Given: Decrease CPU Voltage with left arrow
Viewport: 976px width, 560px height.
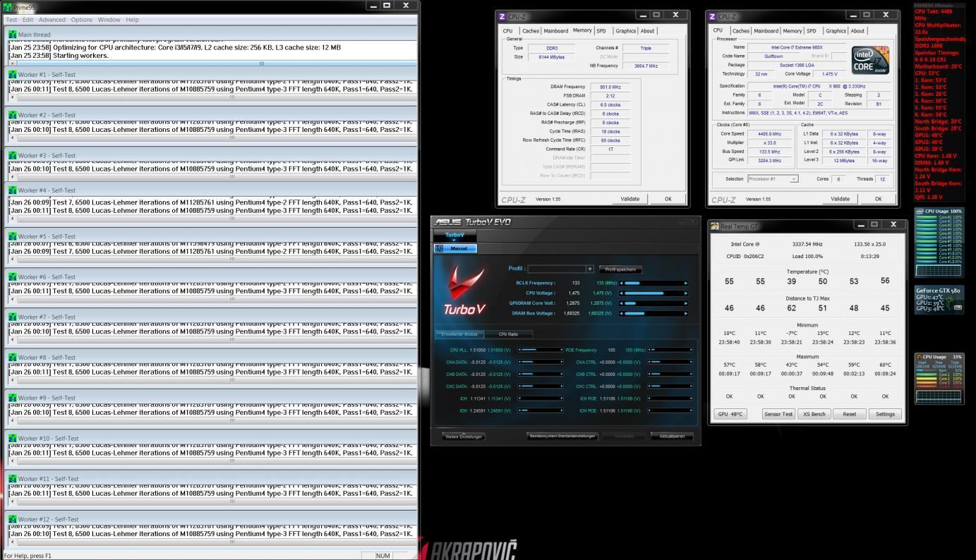Looking at the screenshot, I should (622, 293).
